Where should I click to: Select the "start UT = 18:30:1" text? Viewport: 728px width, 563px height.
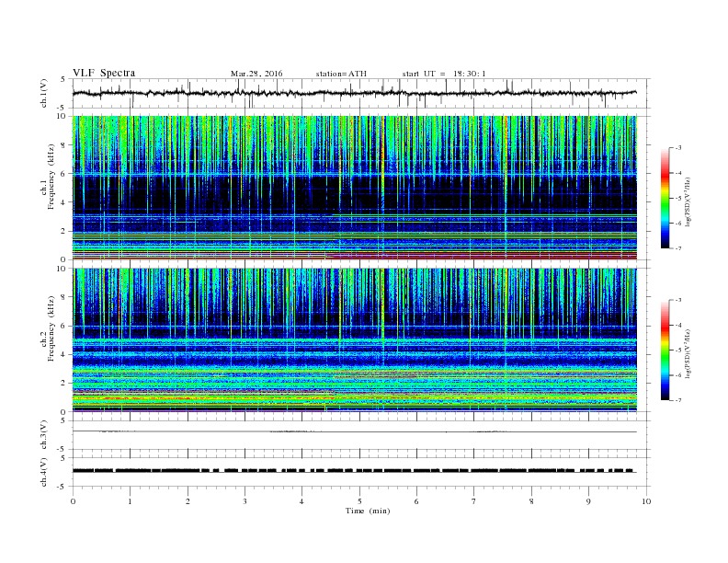coord(444,74)
